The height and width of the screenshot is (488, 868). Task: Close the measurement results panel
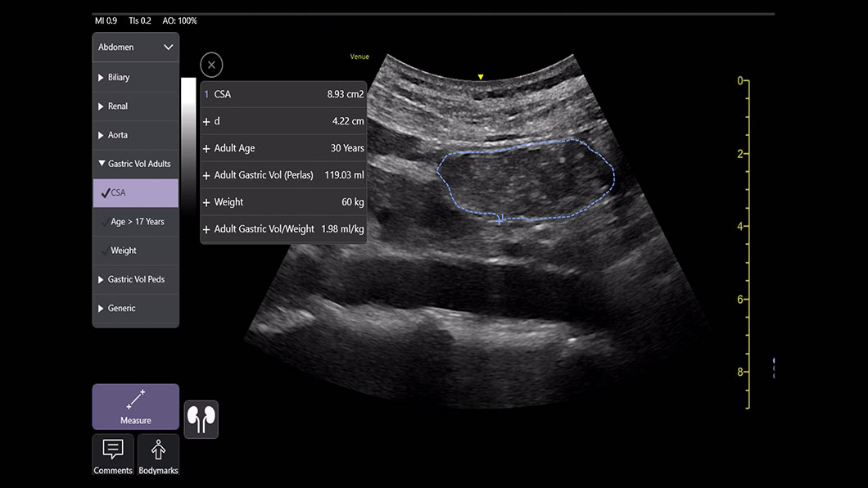[x=211, y=65]
